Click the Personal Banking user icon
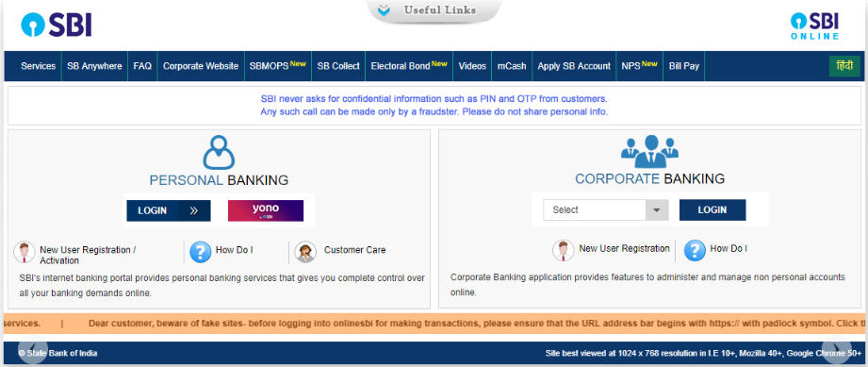The height and width of the screenshot is (367, 868). 219,152
